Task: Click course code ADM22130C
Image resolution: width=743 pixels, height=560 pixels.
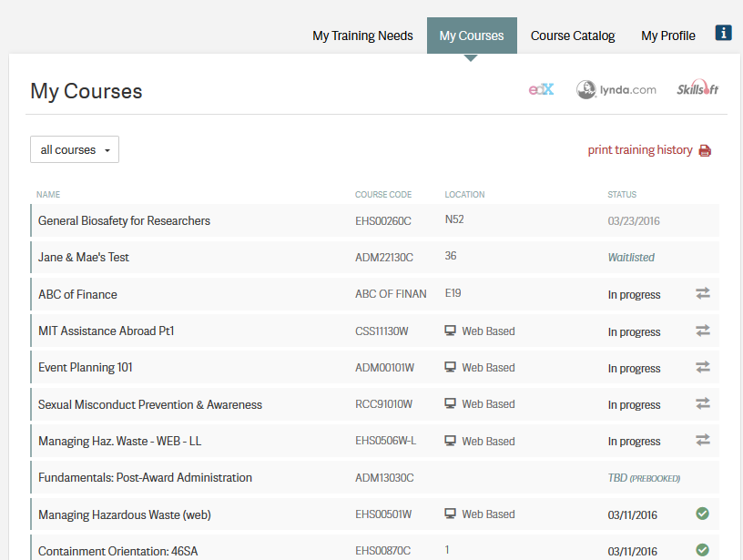Action: [384, 258]
